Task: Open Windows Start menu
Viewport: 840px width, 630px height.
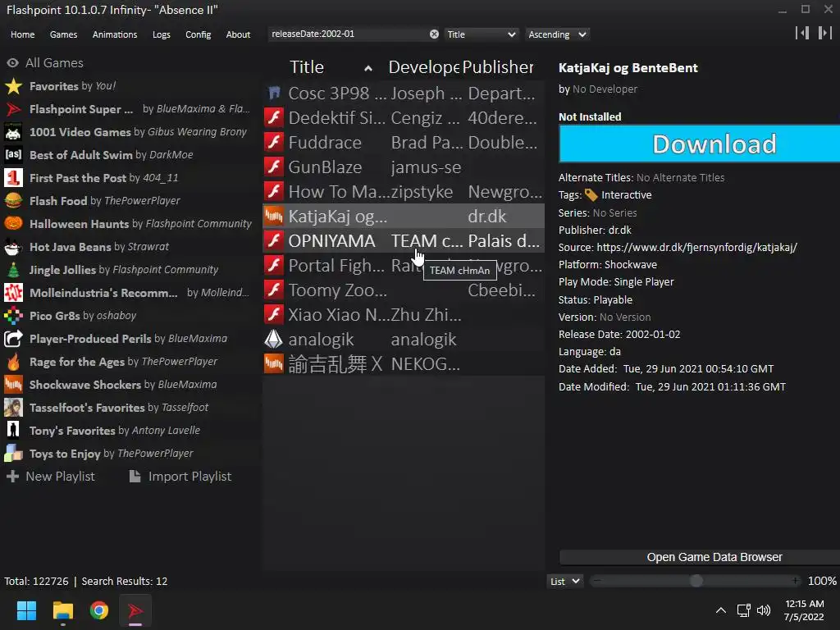Action: pos(26,610)
